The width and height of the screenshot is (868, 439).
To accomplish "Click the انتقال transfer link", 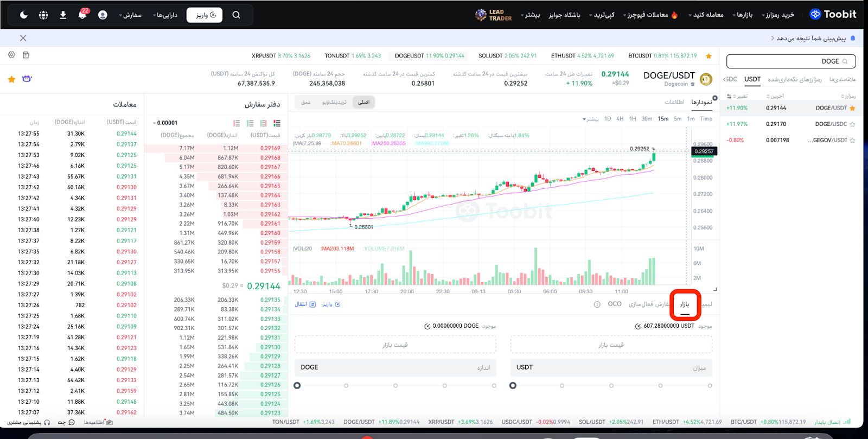I will (x=305, y=304).
